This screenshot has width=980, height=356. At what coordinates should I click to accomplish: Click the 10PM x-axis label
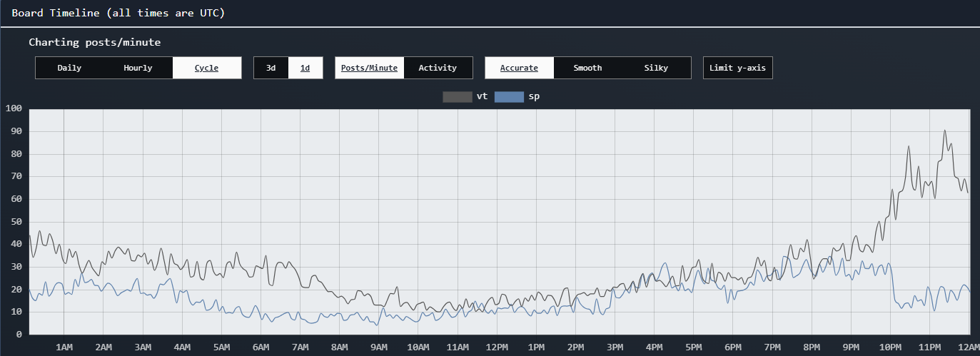click(890, 347)
